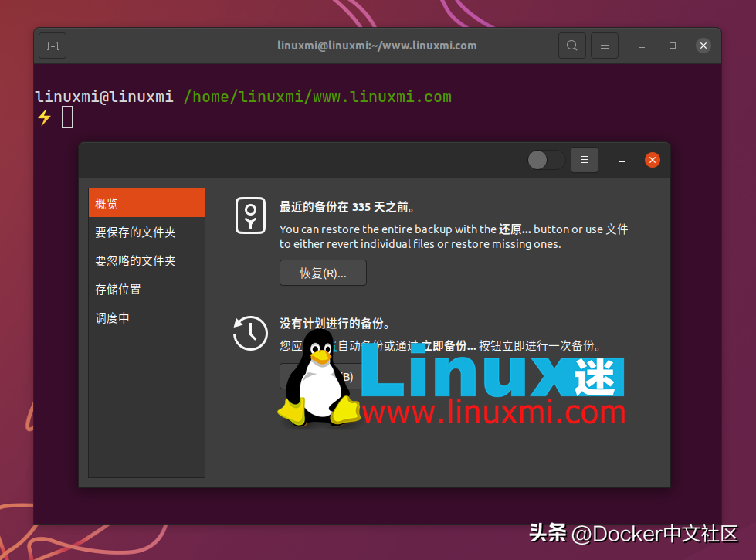
Task: Click the backup safe icon
Action: (250, 216)
